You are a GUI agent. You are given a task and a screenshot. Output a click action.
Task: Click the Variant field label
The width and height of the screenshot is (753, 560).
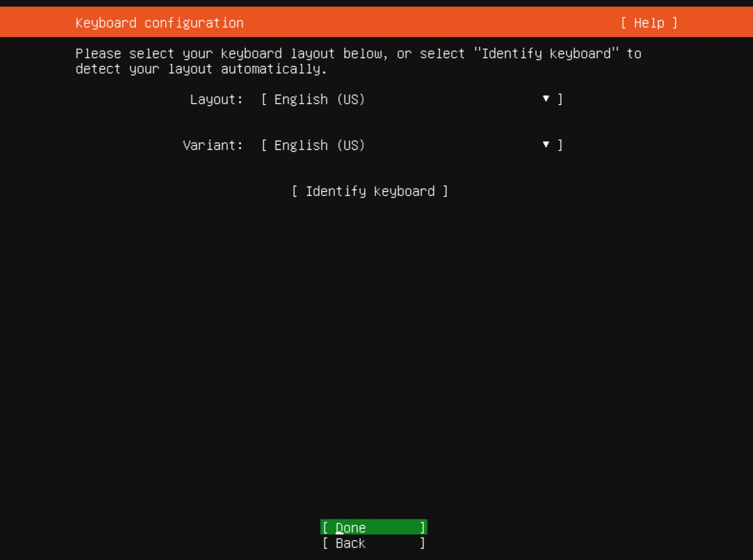[213, 145]
